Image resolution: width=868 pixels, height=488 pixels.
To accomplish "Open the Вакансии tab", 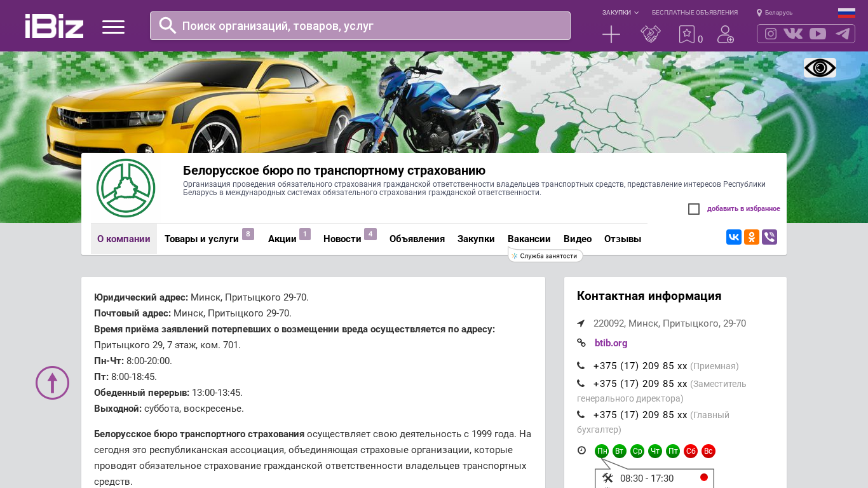I will coord(529,239).
